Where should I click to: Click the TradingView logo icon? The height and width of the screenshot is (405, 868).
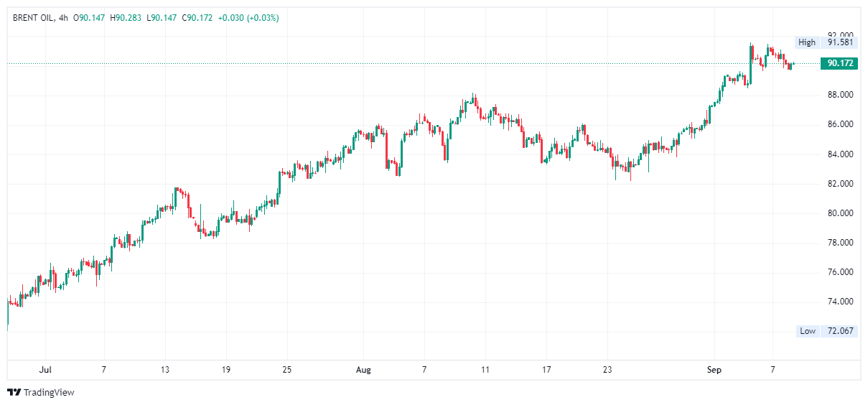click(14, 392)
